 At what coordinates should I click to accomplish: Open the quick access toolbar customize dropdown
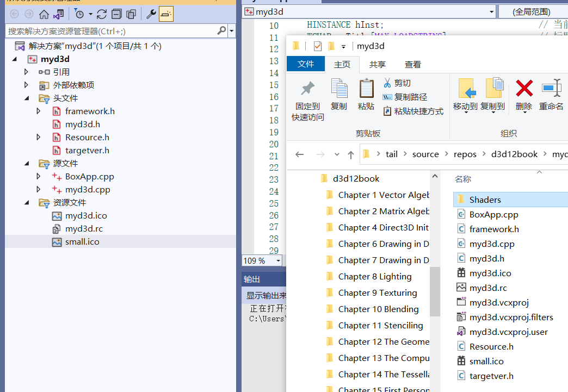tap(343, 46)
